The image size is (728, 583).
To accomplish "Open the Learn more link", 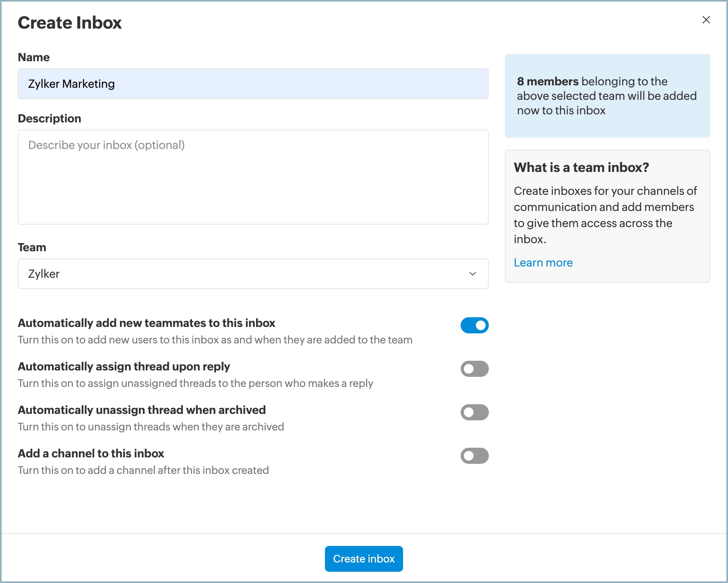I will (x=543, y=263).
